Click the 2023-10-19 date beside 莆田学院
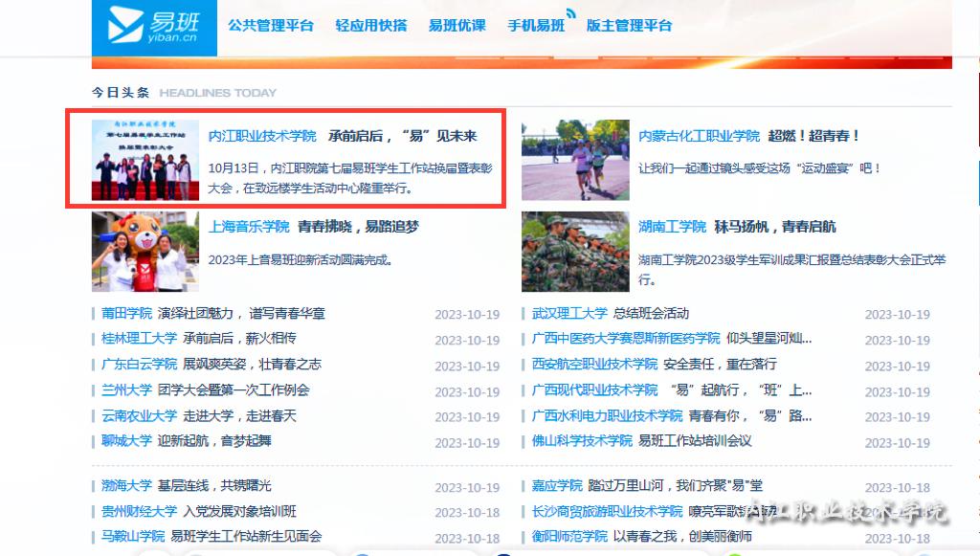980x556 pixels. pyautogui.click(x=467, y=315)
